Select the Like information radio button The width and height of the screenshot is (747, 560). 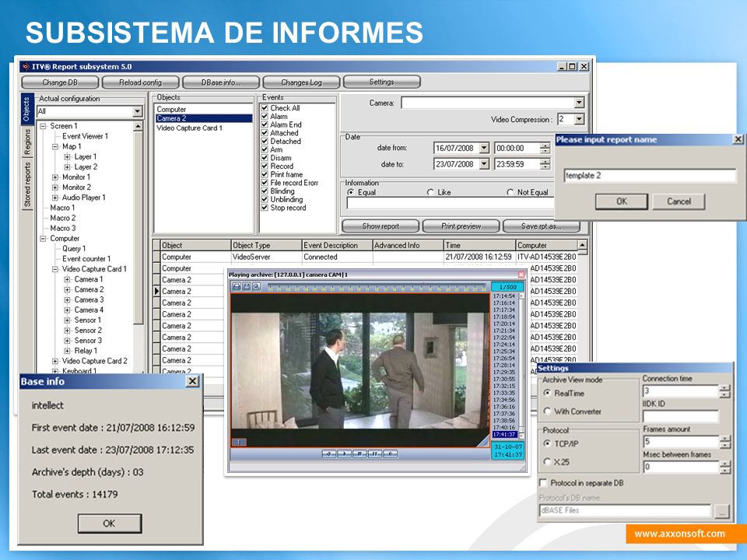[430, 192]
